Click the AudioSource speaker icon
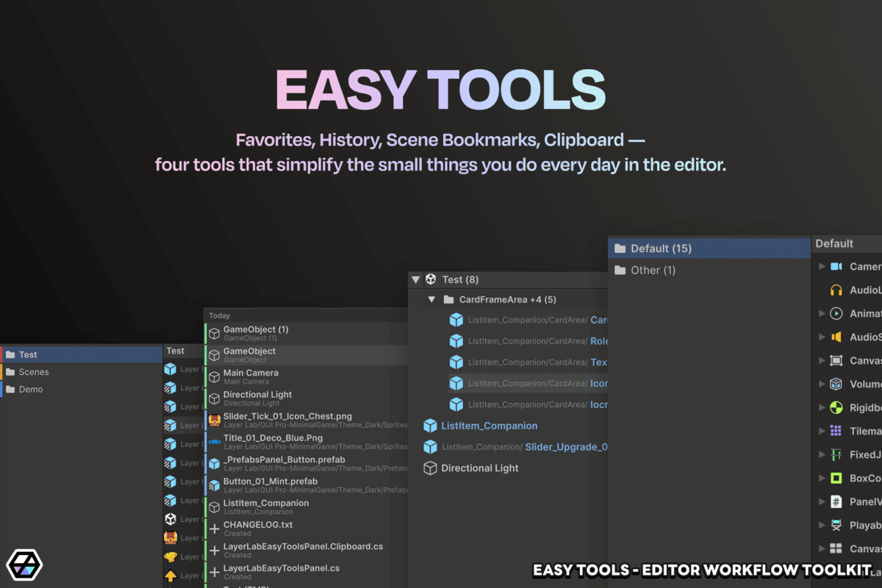The image size is (882, 588). tap(836, 337)
